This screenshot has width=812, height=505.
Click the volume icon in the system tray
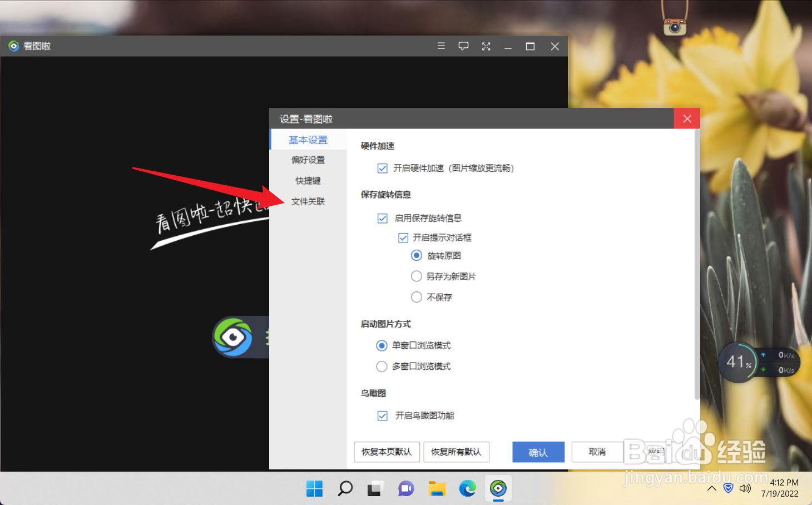[x=745, y=488]
